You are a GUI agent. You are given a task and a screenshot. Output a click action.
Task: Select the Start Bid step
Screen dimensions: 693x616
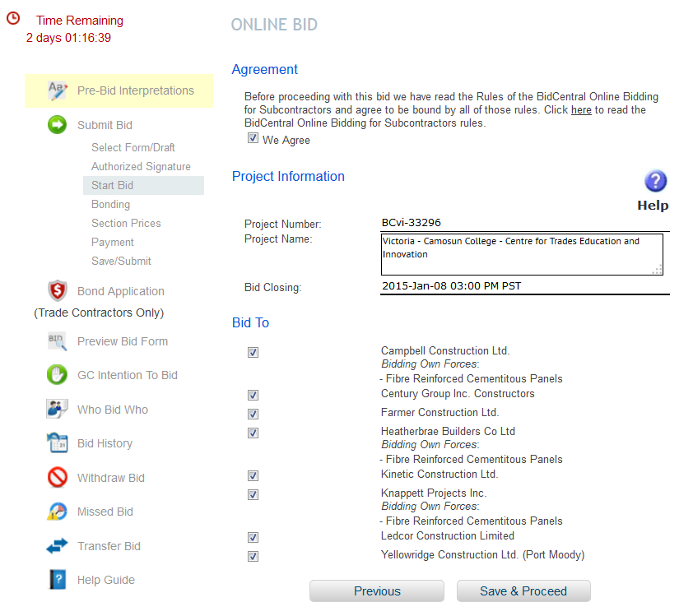pyautogui.click(x=143, y=186)
